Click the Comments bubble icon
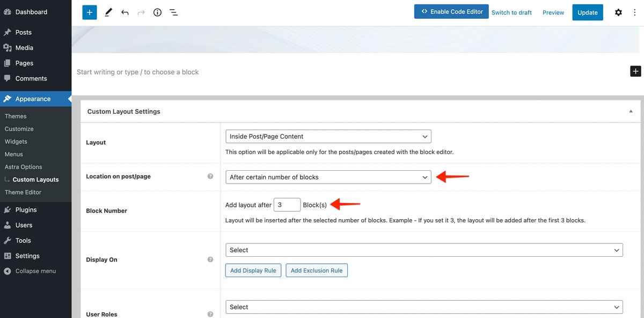 point(8,78)
